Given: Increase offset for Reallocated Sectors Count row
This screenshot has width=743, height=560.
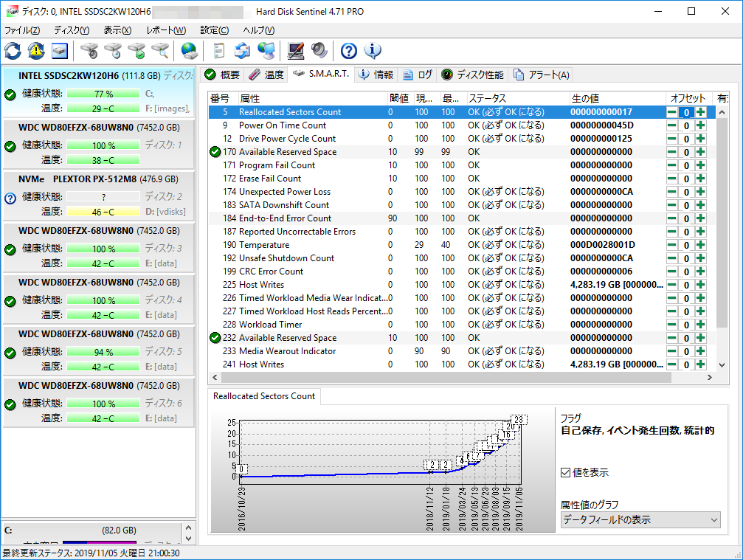Looking at the screenshot, I should click(x=701, y=112).
